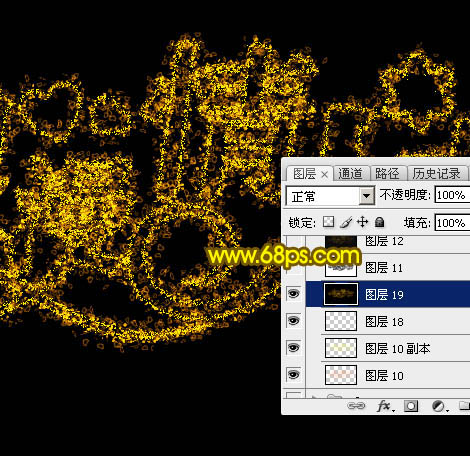Open the fx layer style menu
This screenshot has width=470, height=456.
pos(385,406)
